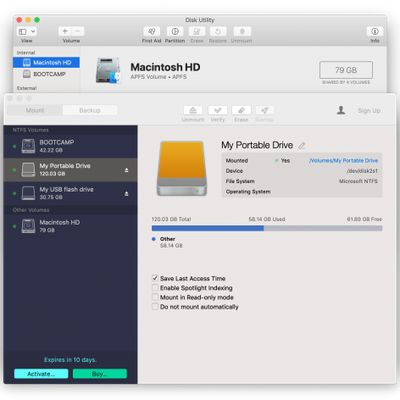Click Restore icon in Disk Utility toolbar

(218, 32)
